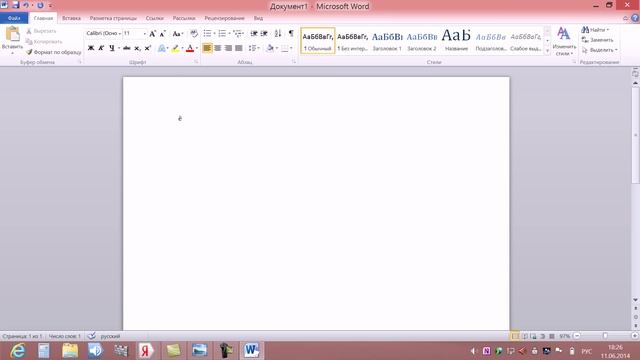640x360 pixels.
Task: Switch to the Insert (Вставка) tab
Action: (71, 18)
